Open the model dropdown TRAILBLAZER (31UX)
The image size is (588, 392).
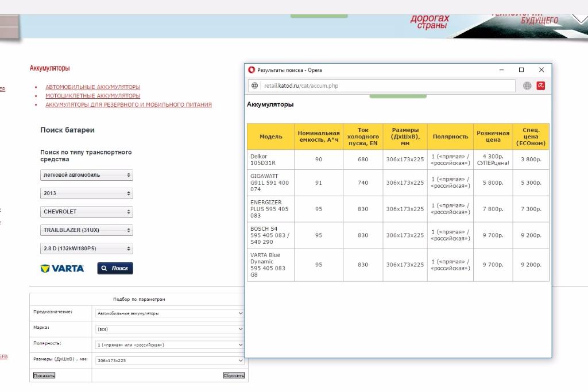[87, 230]
